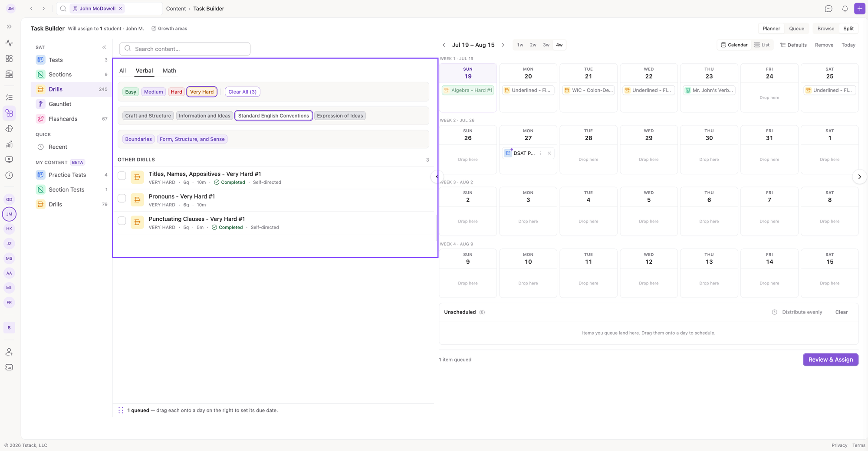Select the MS student avatar
Screen dimensions: 868x451
[9, 258]
